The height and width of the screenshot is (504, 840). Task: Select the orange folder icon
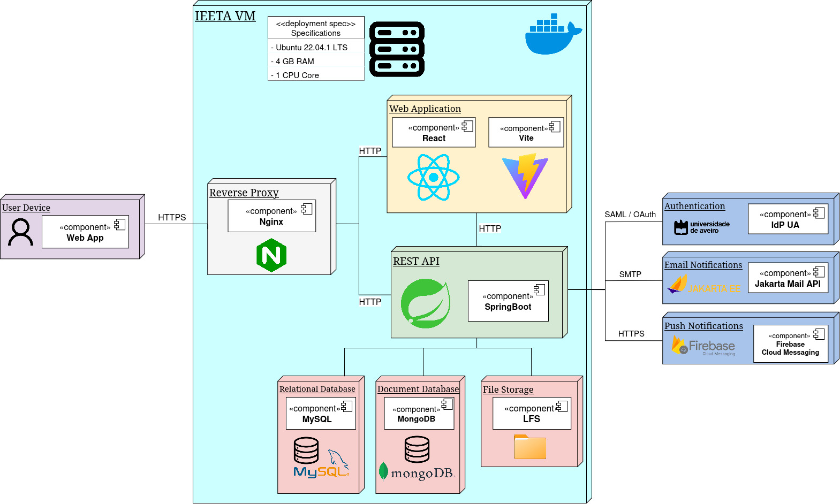[529, 447]
